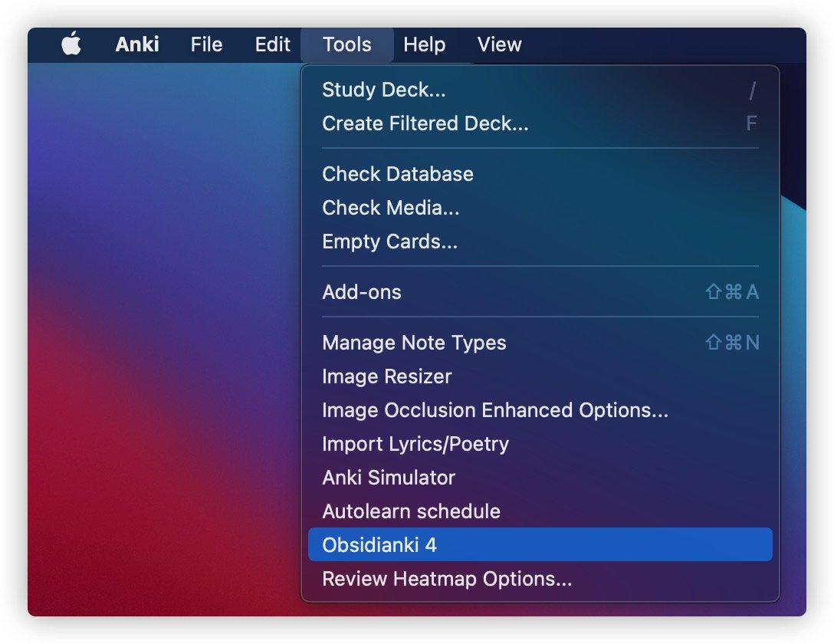Select Check Media... menu item
The image size is (834, 644).
point(540,208)
